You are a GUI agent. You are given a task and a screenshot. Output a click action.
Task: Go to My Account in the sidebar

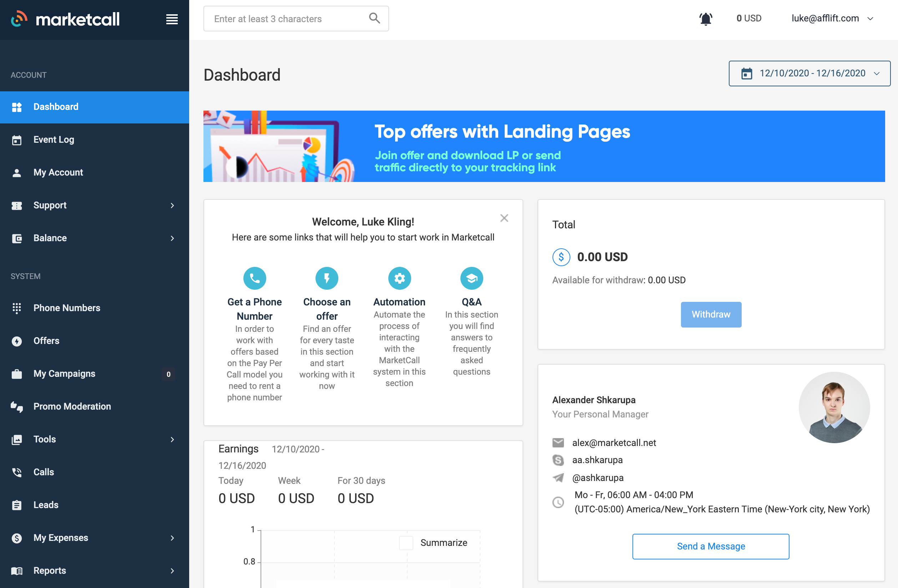(94, 173)
